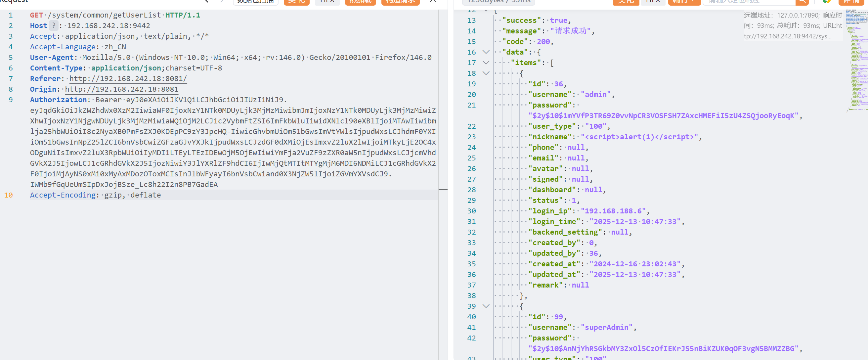Collapse the superAdmin object at line 39
The width and height of the screenshot is (868, 360).
coord(486,306)
